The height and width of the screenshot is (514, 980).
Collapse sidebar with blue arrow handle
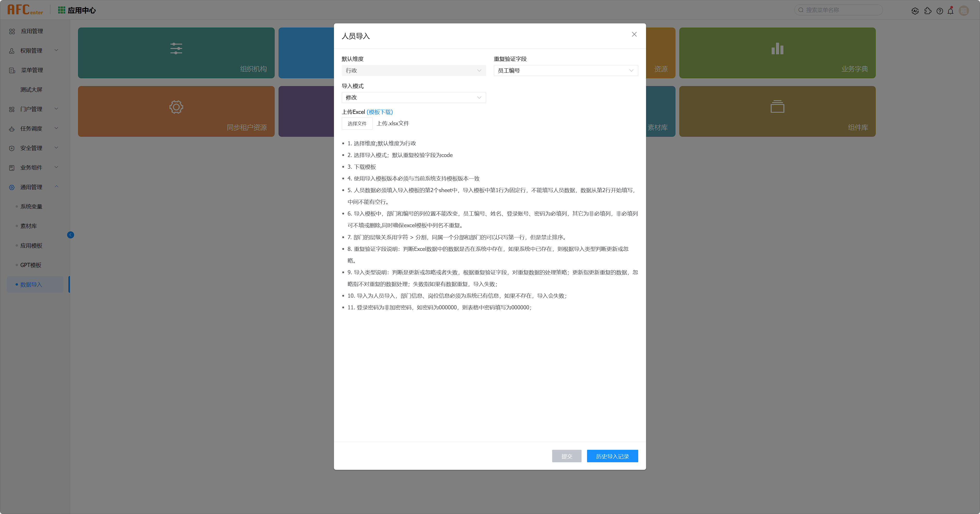pos(70,235)
